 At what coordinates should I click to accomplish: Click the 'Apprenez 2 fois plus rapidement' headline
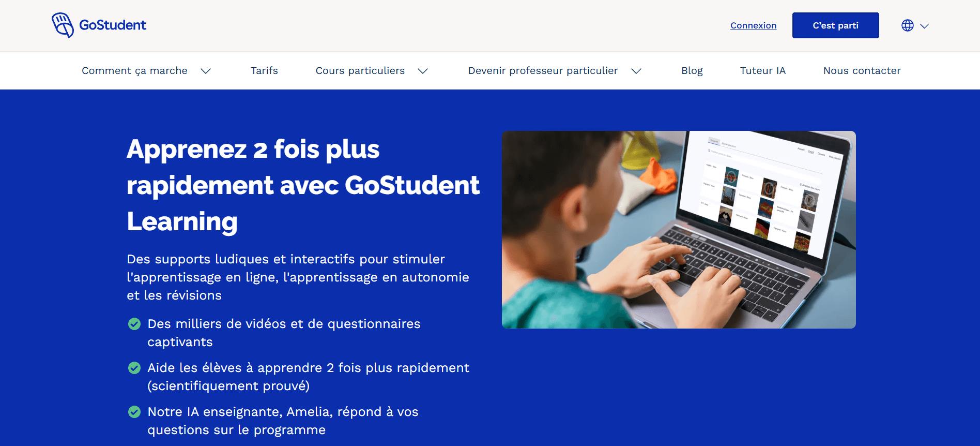coord(303,185)
